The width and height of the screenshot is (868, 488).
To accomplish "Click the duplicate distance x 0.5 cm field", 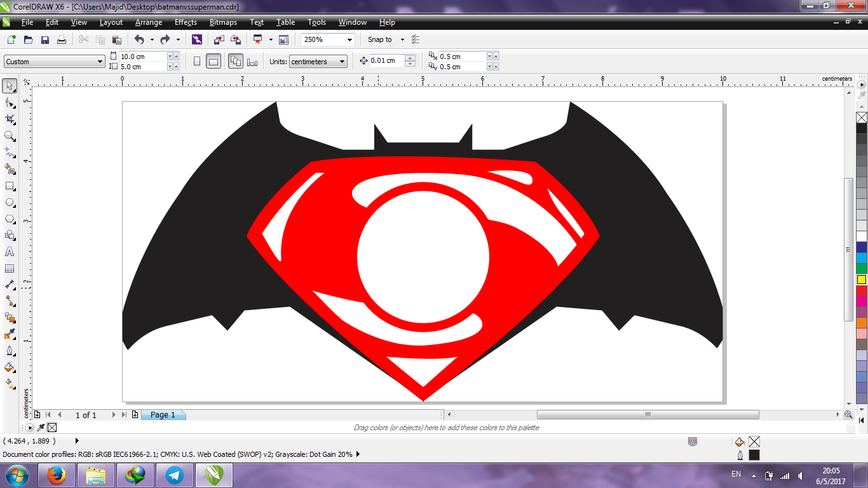I will coord(462,57).
